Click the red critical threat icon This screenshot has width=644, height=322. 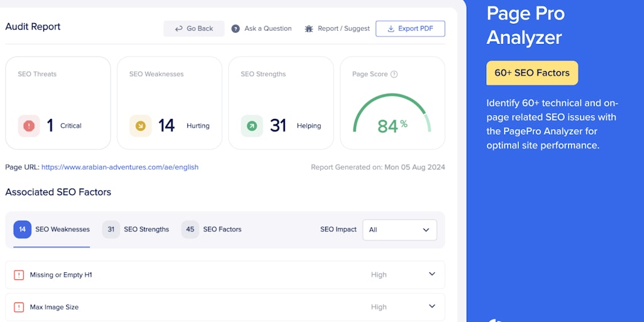[29, 126]
